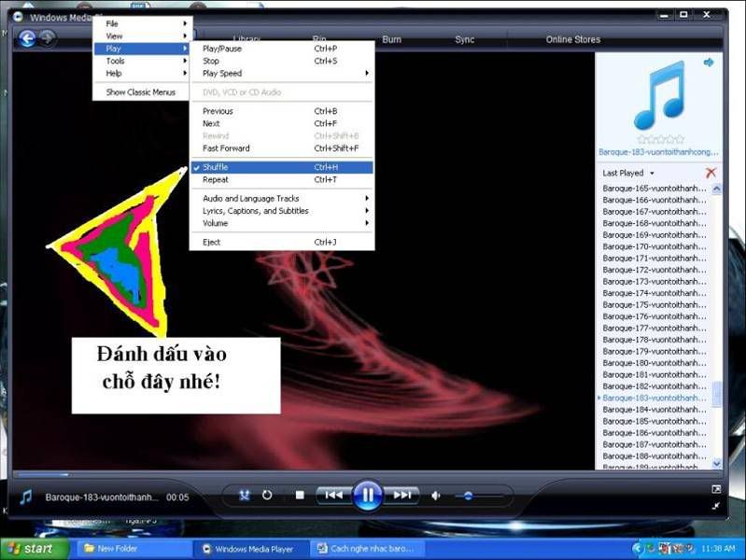Stop playback with the square button

(x=300, y=496)
